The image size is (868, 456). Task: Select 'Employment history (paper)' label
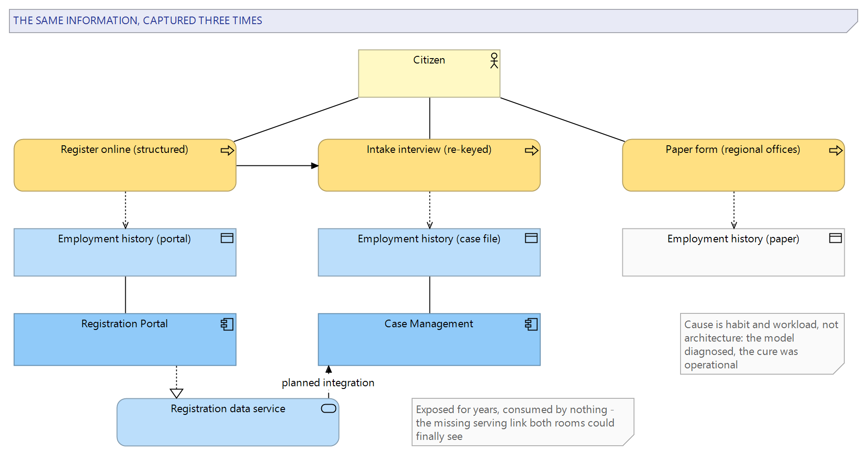[733, 239]
